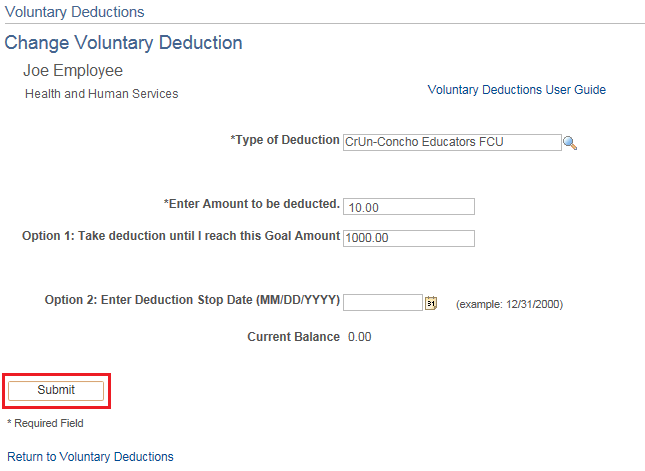This screenshot has width=645, height=471.
Task: Select the 0.00 current balance value
Action: point(359,337)
